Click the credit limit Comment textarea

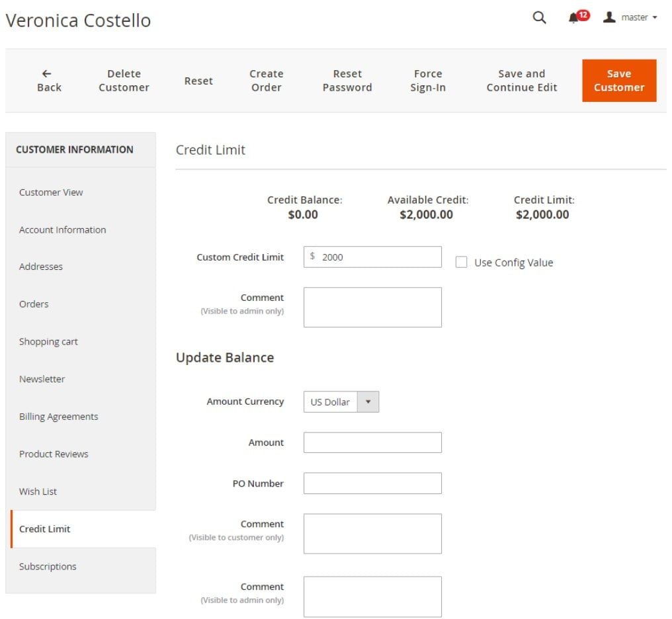(372, 307)
